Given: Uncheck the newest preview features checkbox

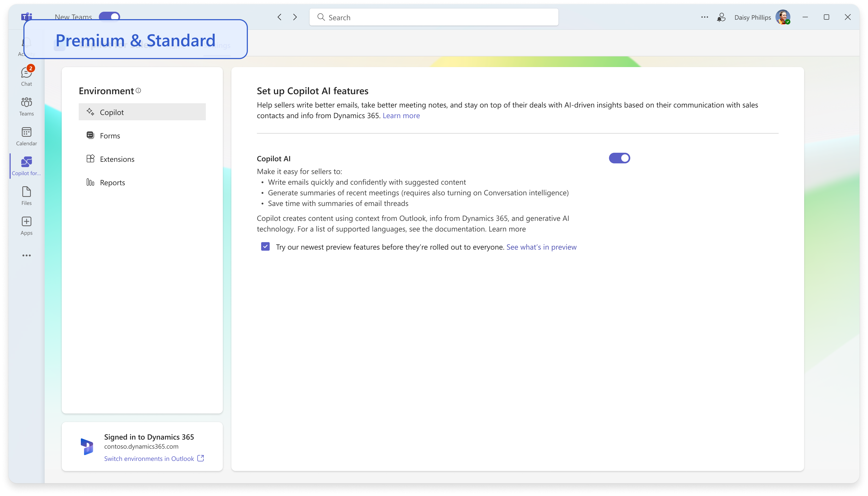Looking at the screenshot, I should point(265,246).
